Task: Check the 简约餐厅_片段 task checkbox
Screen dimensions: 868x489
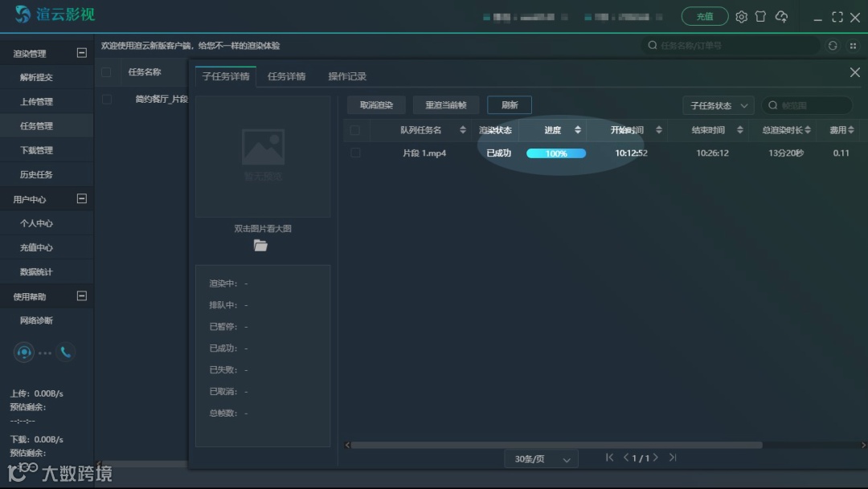Action: 107,99
